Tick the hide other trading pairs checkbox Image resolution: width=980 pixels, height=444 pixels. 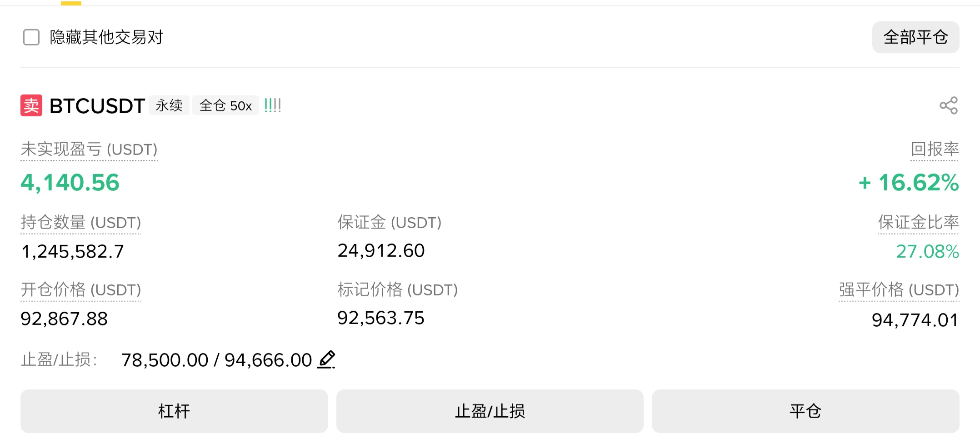pyautogui.click(x=31, y=37)
